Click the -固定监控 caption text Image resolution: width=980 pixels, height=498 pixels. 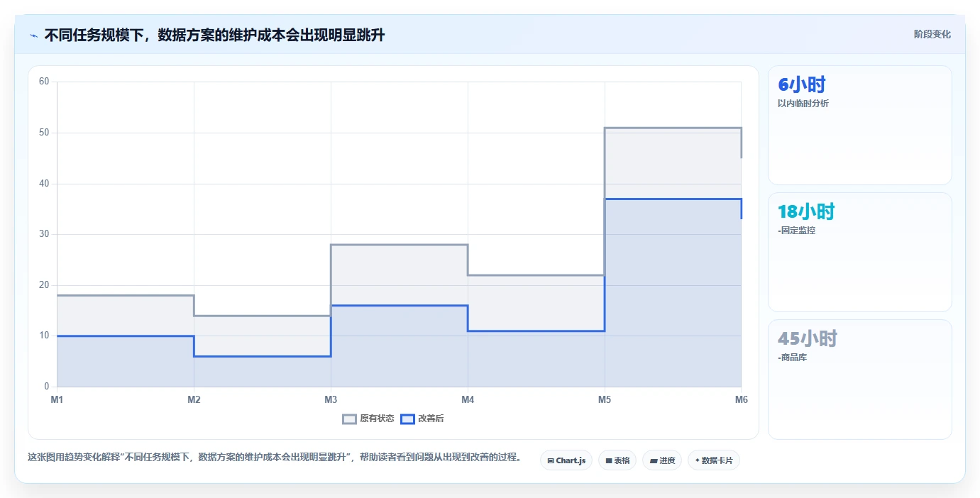pyautogui.click(x=796, y=231)
